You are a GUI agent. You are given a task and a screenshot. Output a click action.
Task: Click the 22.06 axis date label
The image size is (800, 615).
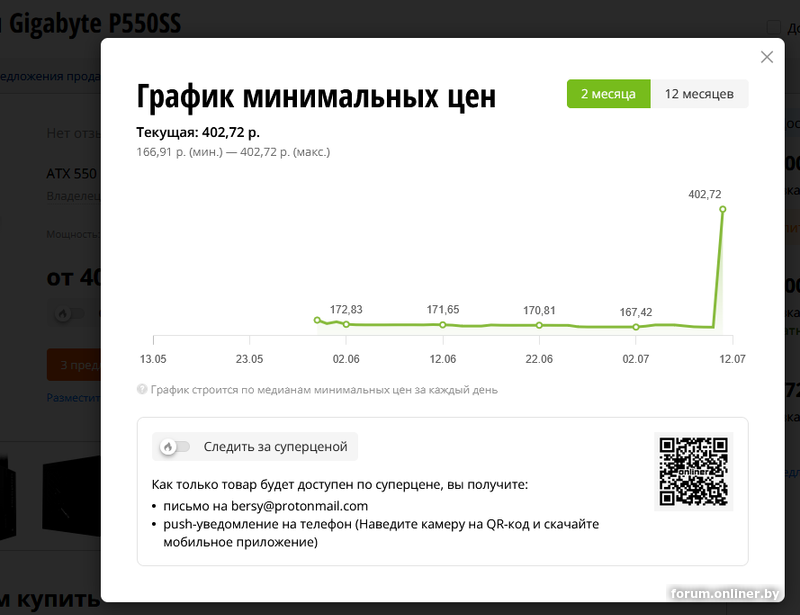point(539,359)
